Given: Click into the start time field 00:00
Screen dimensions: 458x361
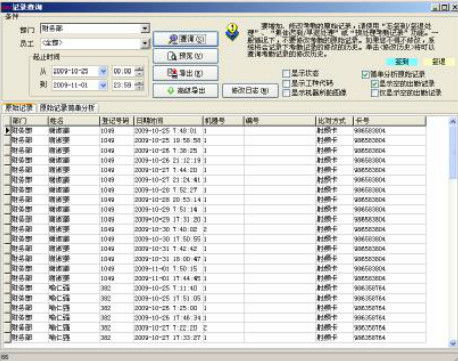Looking at the screenshot, I should pyautogui.click(x=123, y=71).
